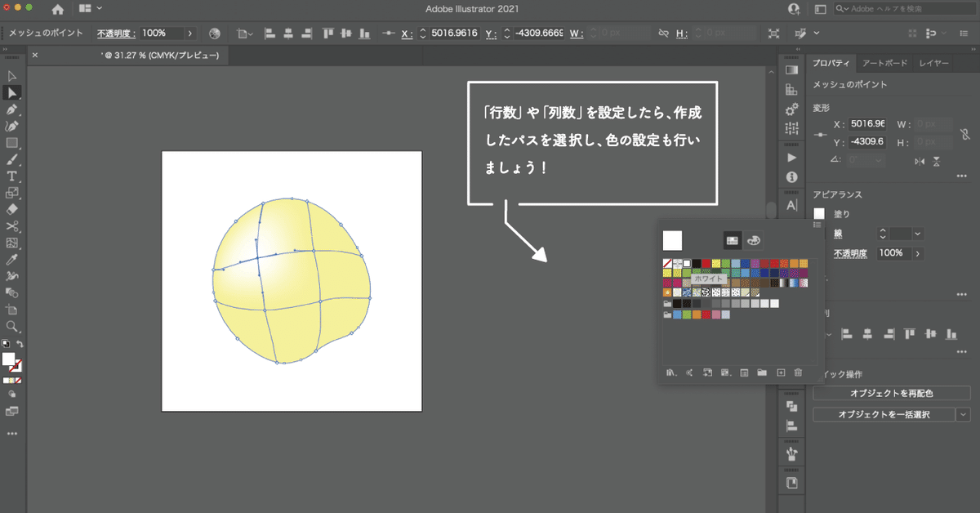Switch to the レイヤー tab
Screen dimensions: 980x513
(x=933, y=62)
